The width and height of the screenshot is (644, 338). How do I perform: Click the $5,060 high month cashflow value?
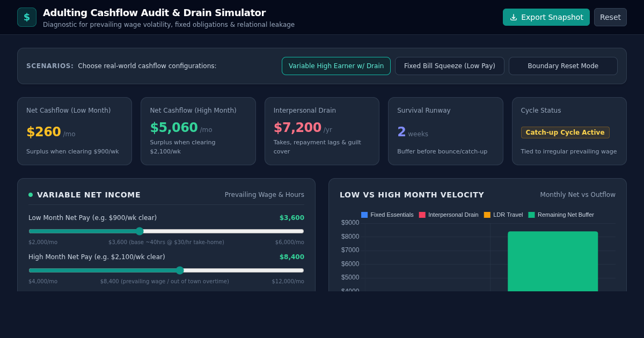point(174,128)
